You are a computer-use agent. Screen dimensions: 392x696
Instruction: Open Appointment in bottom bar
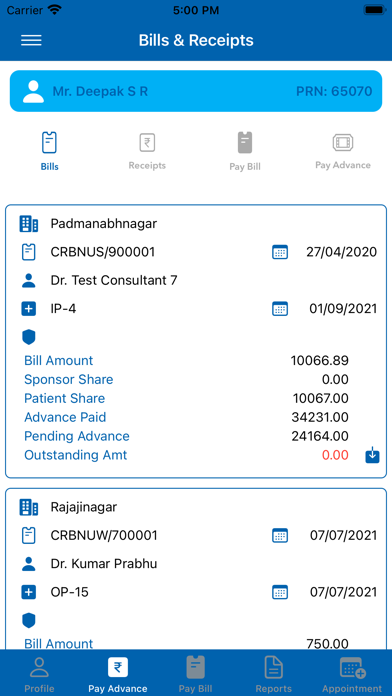pyautogui.click(x=352, y=675)
